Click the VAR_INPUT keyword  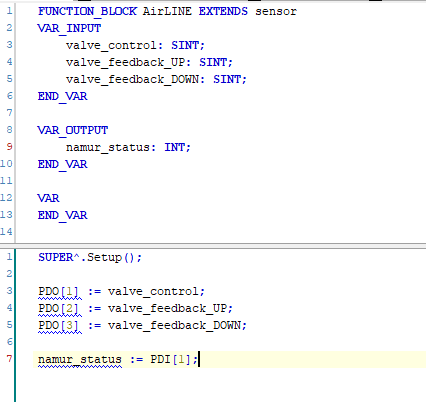click(x=69, y=28)
